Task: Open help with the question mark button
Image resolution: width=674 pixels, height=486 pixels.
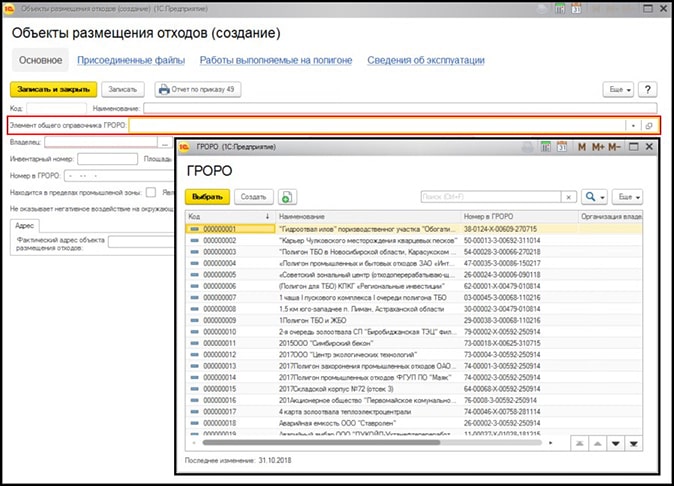Action: coord(648,89)
